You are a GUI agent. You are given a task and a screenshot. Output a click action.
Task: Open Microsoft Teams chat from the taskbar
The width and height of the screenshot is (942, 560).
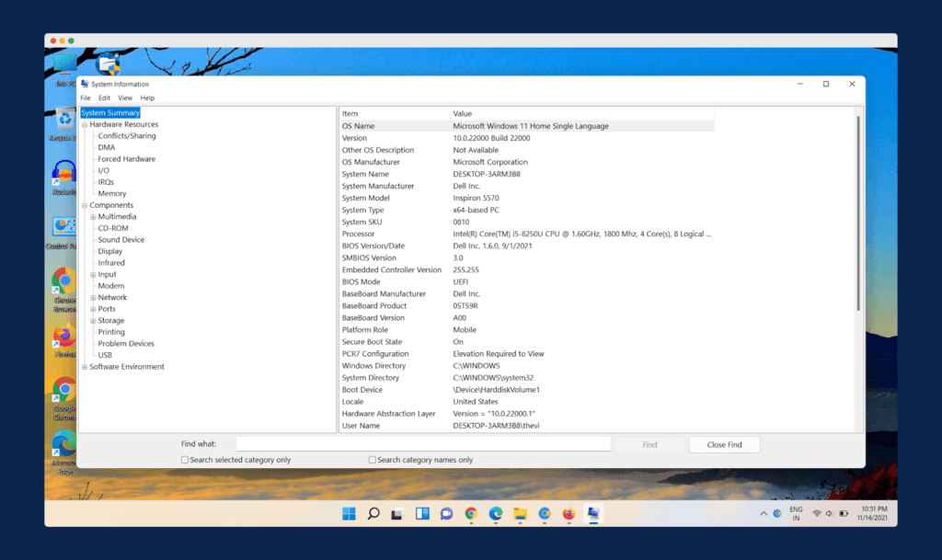pos(445,514)
